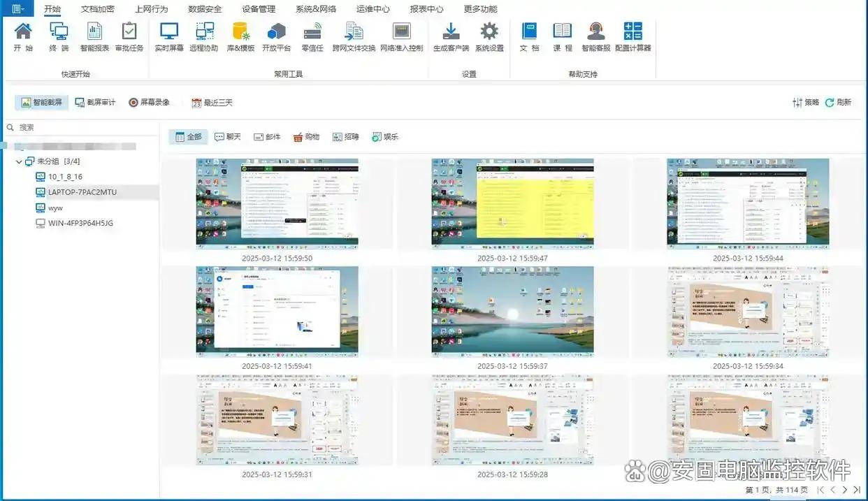868x501 pixels.
Task: Open the 配置计算器 configuration calculator
Action: click(633, 37)
